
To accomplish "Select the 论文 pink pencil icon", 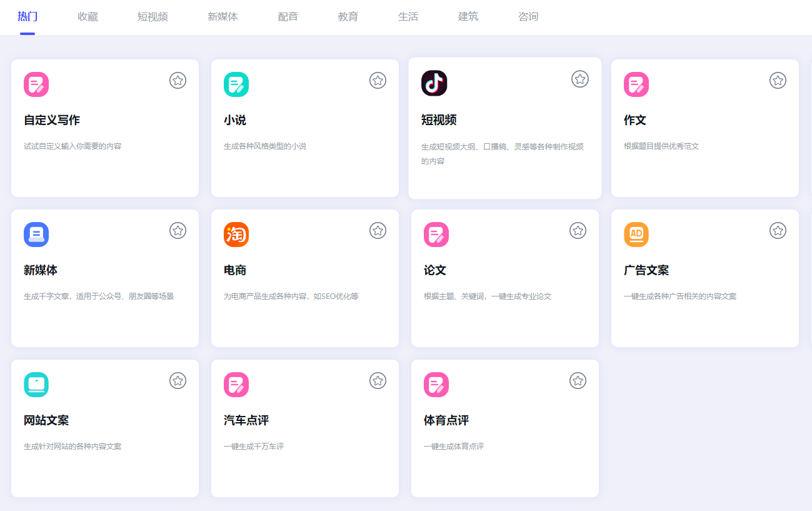I will (x=436, y=234).
